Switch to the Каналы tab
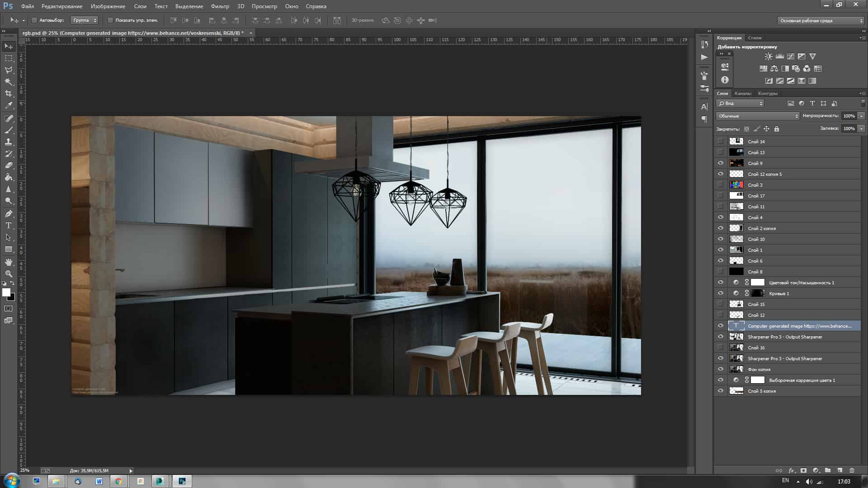Image resolution: width=868 pixels, height=488 pixels. tap(743, 94)
